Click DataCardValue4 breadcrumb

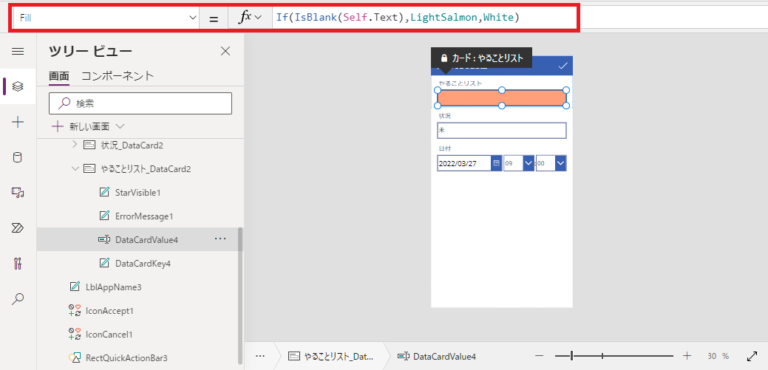pyautogui.click(x=437, y=356)
